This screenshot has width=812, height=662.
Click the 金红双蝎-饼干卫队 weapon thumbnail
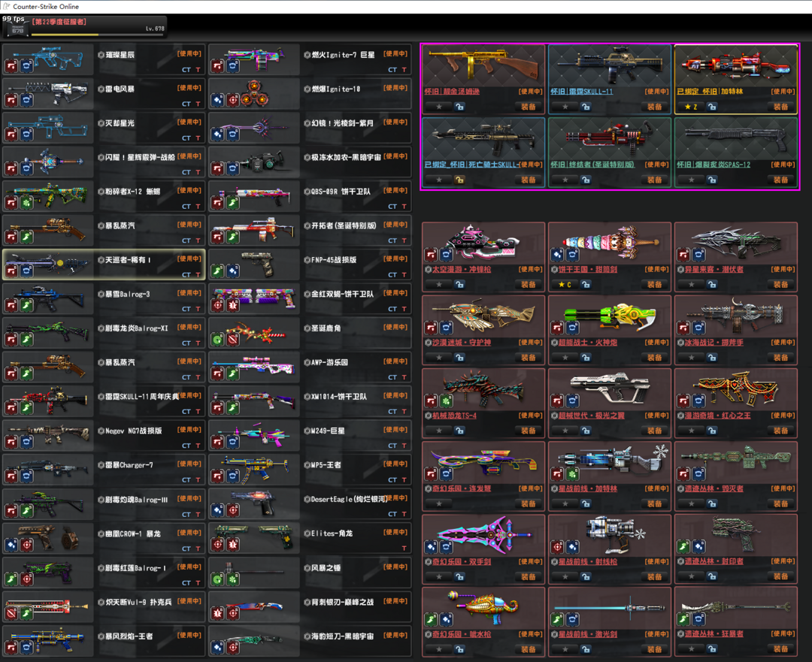[254, 299]
